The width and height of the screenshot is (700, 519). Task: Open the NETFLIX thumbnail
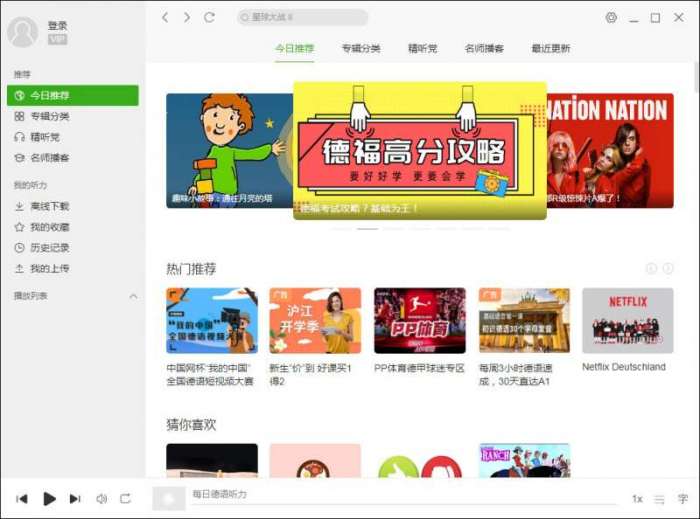(628, 321)
